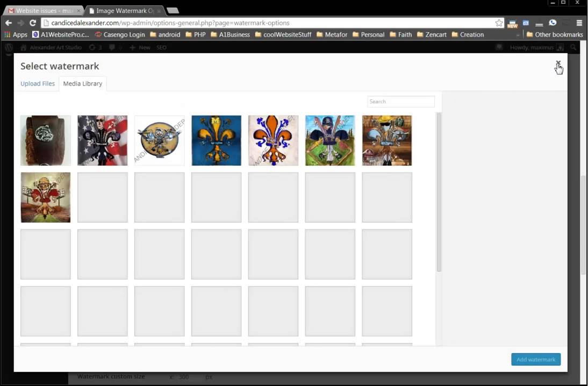Select the blue and orange fleur-de-lis thumbnail
This screenshot has width=588, height=386.
coord(274,141)
